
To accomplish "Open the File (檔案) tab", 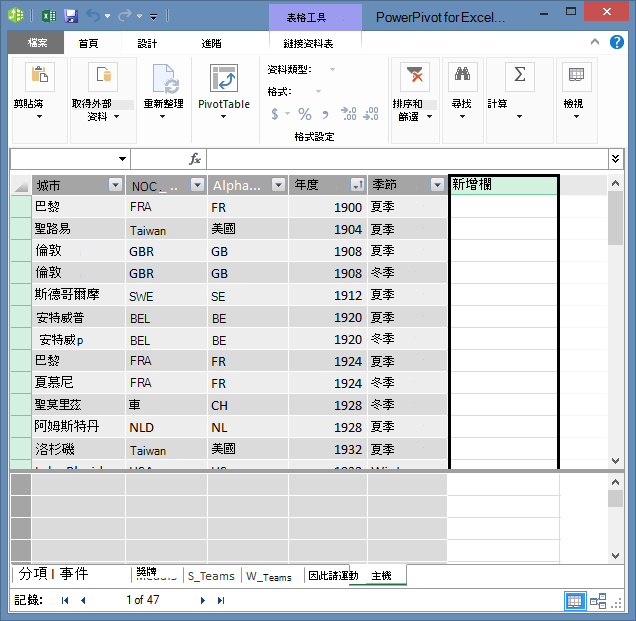I will tap(37, 43).
